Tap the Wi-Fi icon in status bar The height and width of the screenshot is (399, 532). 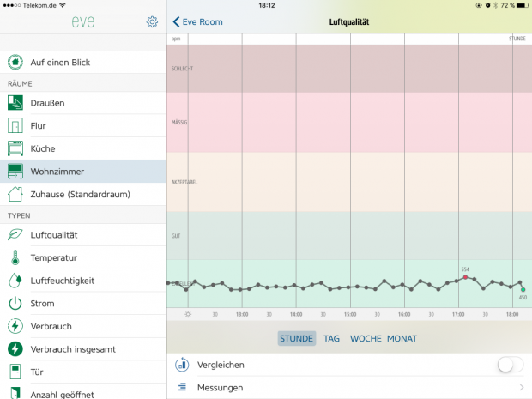pyautogui.click(x=63, y=5)
